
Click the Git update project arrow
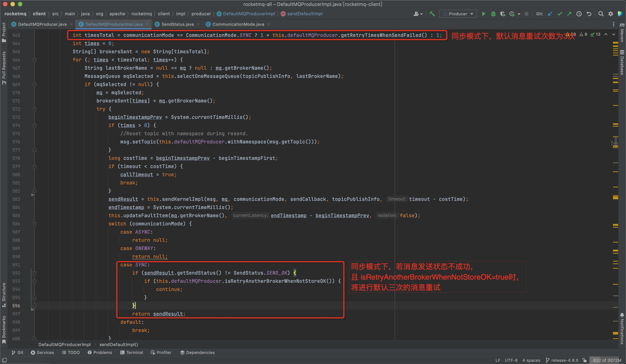pos(550,14)
